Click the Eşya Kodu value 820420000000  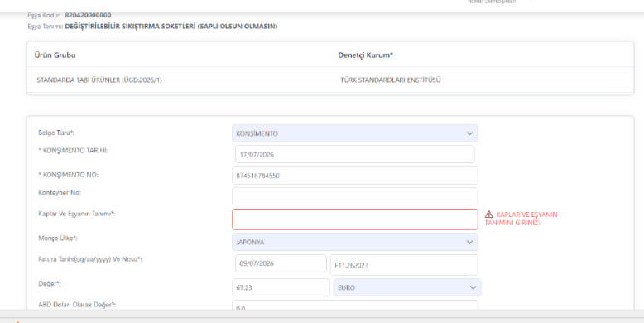coord(88,15)
